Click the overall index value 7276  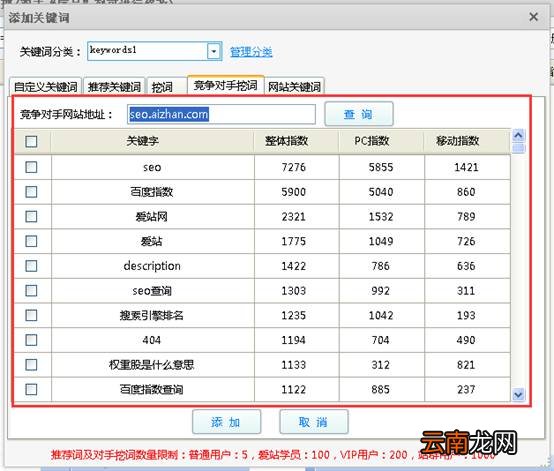[x=294, y=167]
